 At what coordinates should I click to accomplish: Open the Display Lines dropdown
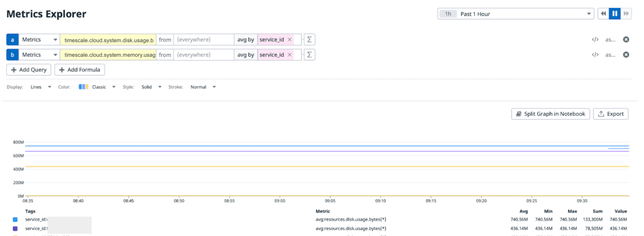point(41,87)
